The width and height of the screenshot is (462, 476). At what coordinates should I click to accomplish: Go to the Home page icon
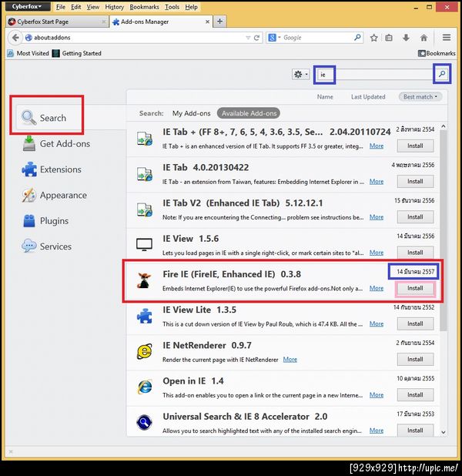tap(423, 38)
